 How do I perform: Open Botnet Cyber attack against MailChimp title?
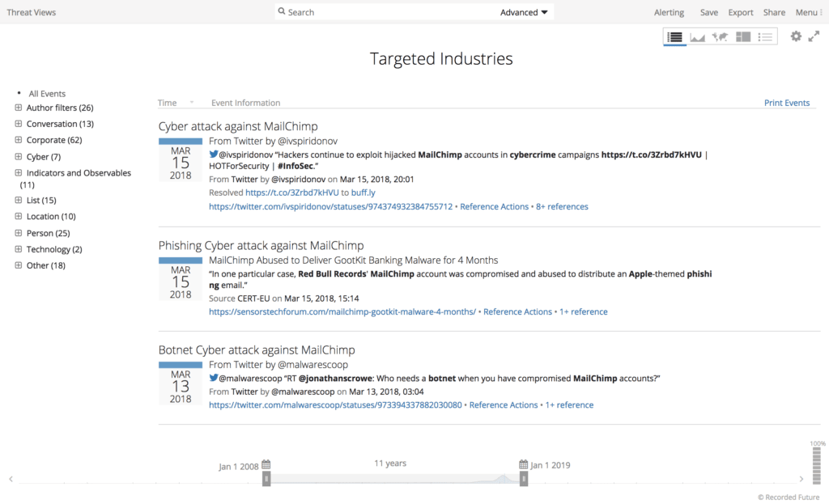tap(257, 349)
